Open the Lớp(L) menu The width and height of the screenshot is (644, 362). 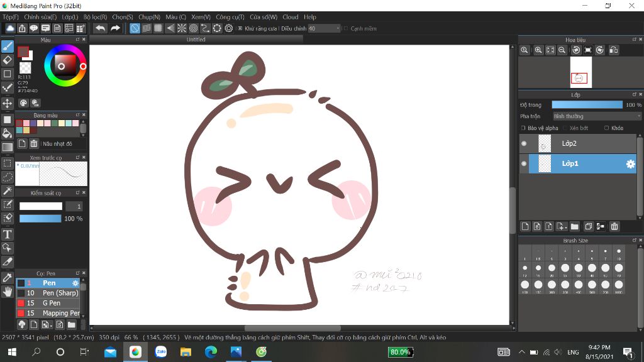click(70, 17)
